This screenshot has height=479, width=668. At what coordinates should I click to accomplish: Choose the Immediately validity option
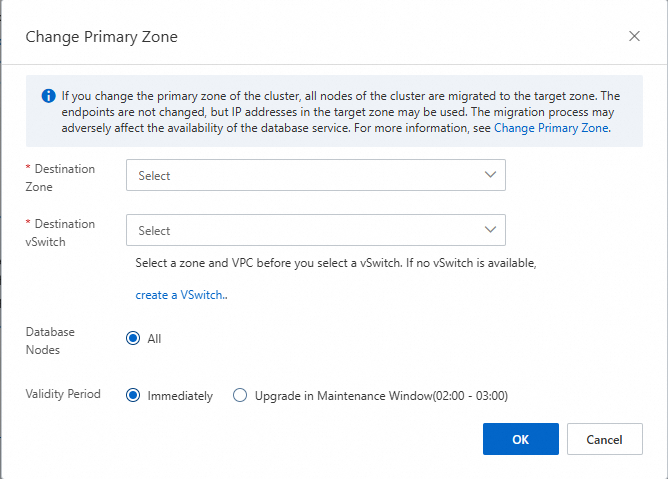[x=133, y=395]
